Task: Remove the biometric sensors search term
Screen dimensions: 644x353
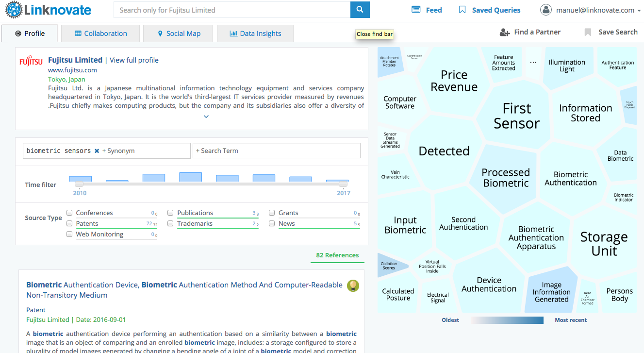Action: pyautogui.click(x=97, y=151)
